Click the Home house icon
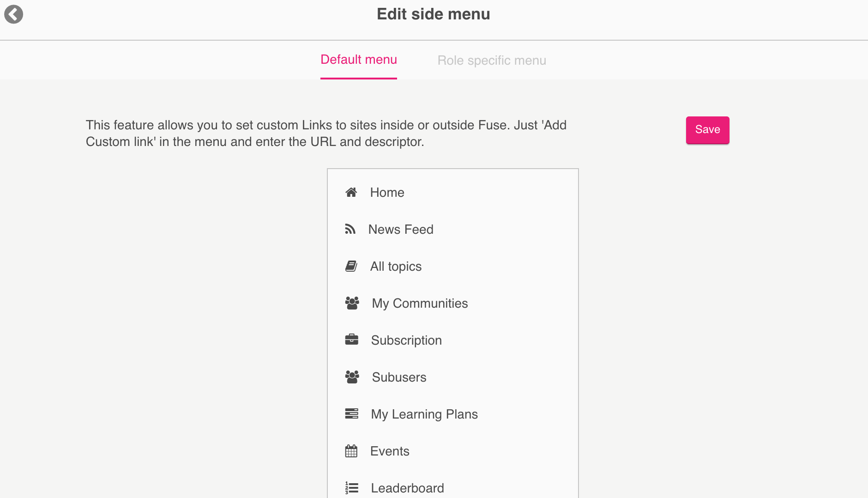Screen dimensions: 868x498 tap(351, 192)
